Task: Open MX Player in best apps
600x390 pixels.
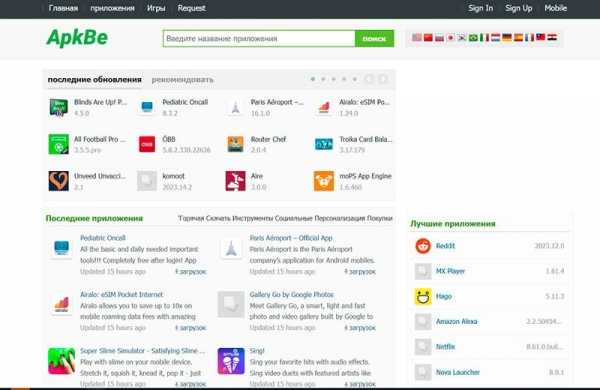Action: 450,271
